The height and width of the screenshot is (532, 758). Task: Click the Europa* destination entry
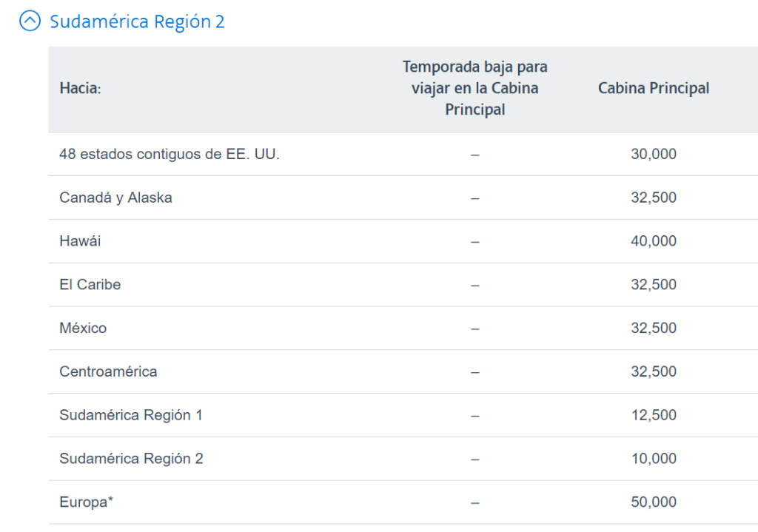click(x=84, y=502)
